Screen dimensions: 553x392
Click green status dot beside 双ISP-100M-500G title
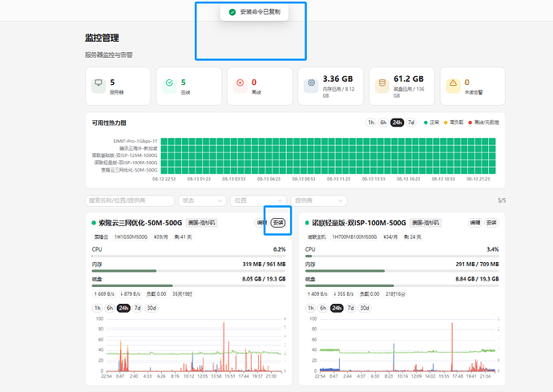(307, 223)
